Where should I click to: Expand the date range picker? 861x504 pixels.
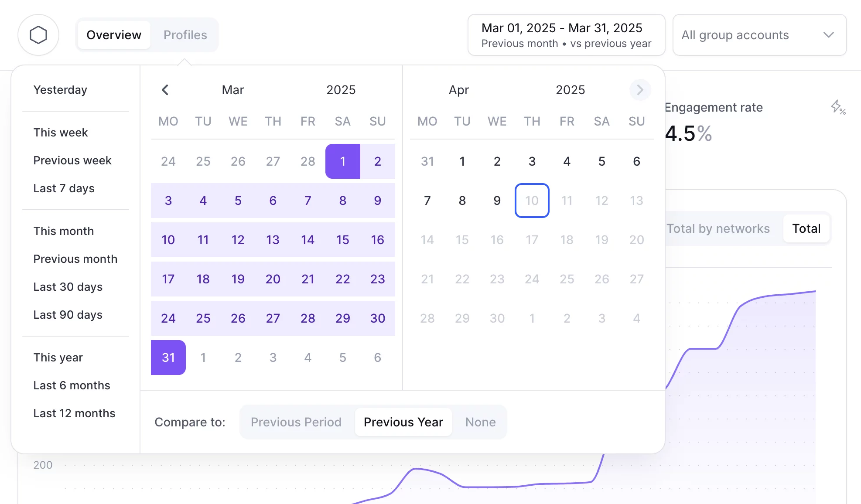click(566, 35)
